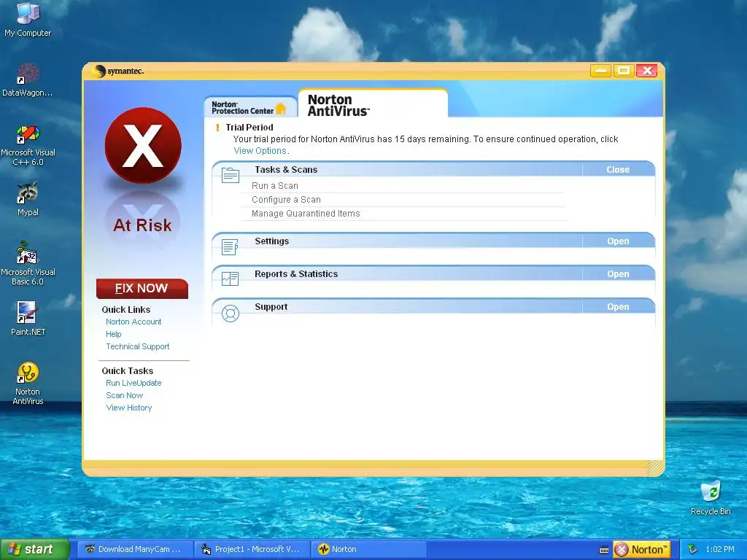The height and width of the screenshot is (560, 747).
Task: Click the keyboard icon in the taskbar
Action: [603, 550]
